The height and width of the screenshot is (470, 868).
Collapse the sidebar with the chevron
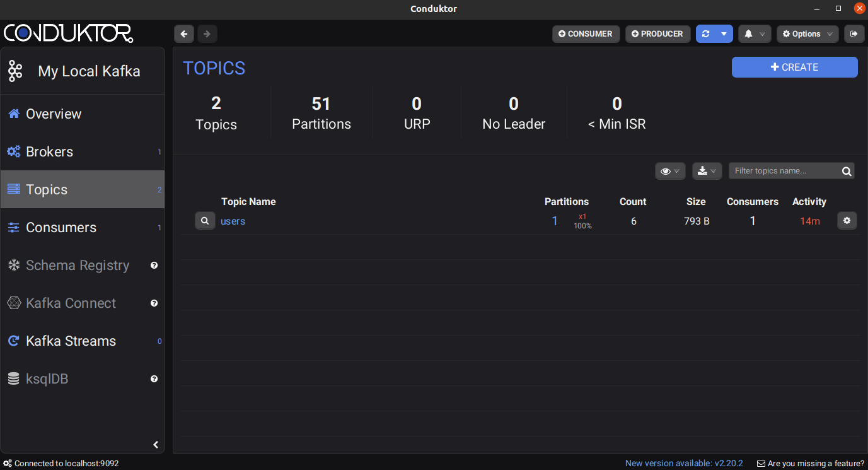pyautogui.click(x=156, y=445)
